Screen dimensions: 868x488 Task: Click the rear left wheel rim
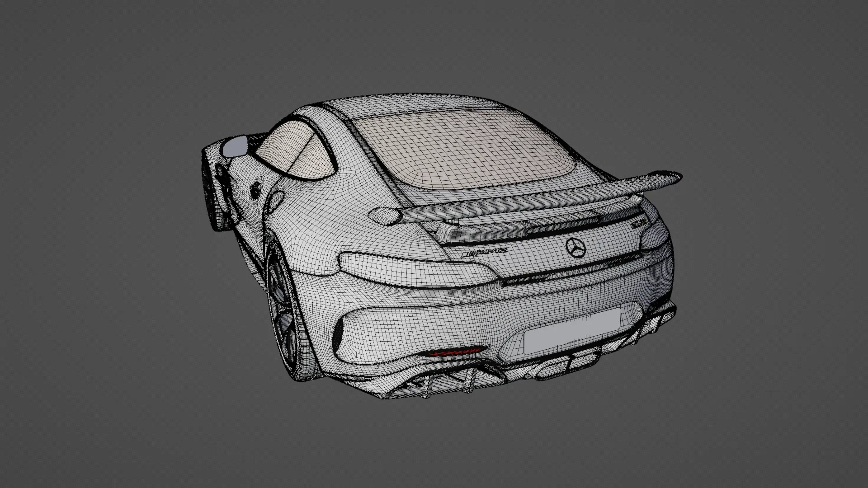click(x=282, y=310)
